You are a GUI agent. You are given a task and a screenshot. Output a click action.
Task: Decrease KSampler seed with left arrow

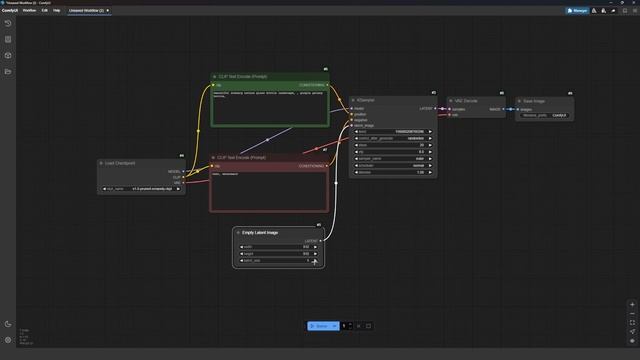tap(356, 132)
